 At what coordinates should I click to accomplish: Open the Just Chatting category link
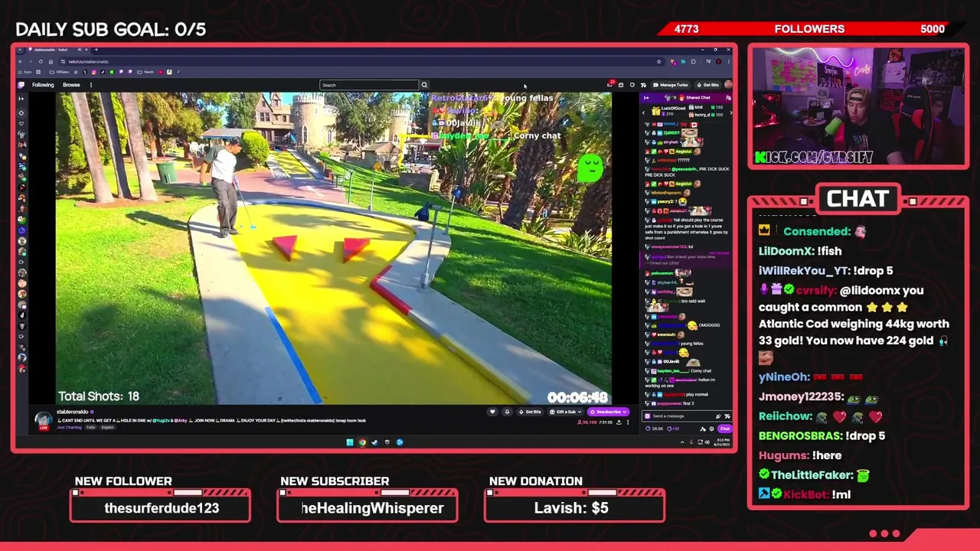[70, 427]
